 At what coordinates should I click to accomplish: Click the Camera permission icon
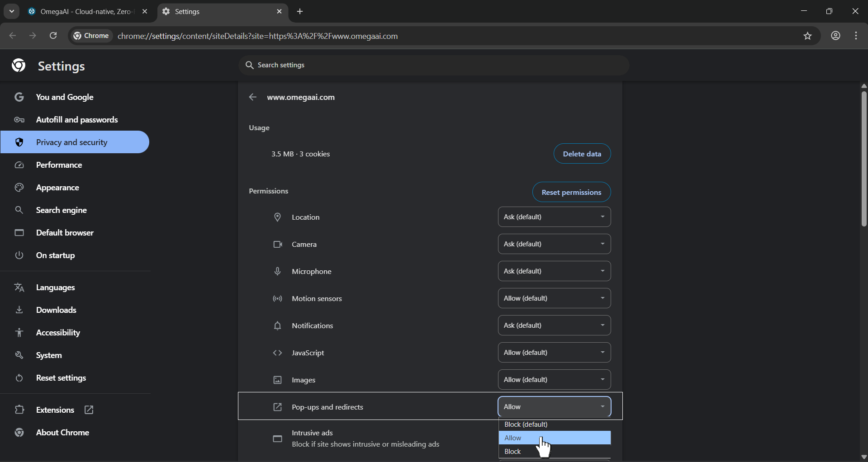(278, 244)
